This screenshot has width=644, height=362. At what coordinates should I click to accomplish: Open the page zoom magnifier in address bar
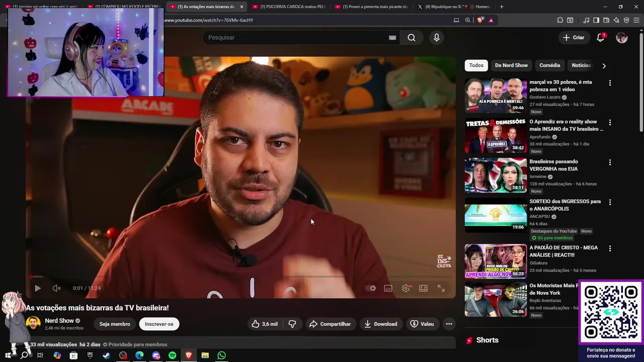pyautogui.click(x=468, y=20)
